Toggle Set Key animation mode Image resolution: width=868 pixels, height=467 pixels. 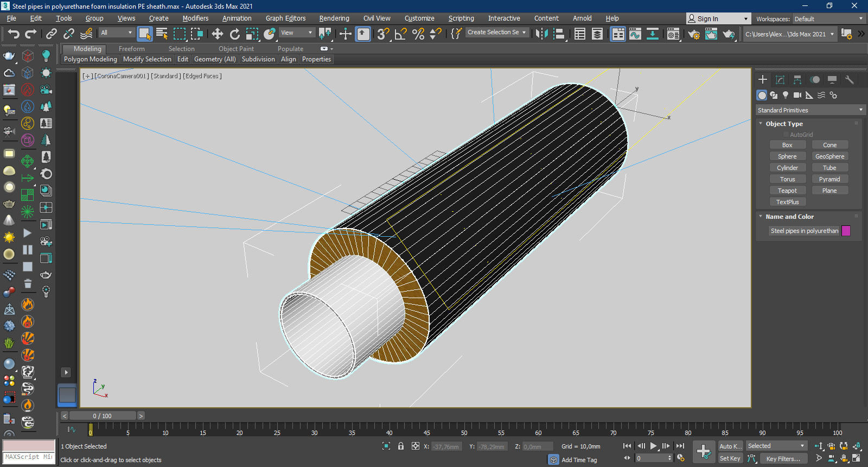pos(730,458)
